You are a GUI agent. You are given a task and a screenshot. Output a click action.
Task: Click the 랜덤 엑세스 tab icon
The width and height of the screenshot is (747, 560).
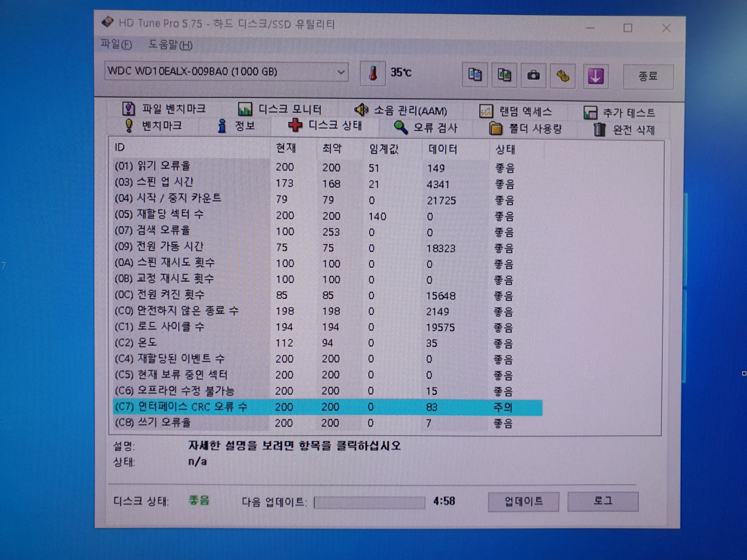click(486, 111)
